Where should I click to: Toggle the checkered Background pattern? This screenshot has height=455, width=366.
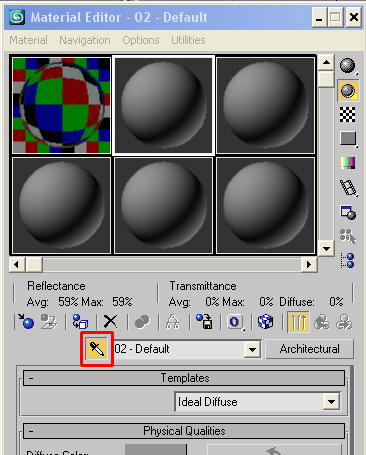348,115
